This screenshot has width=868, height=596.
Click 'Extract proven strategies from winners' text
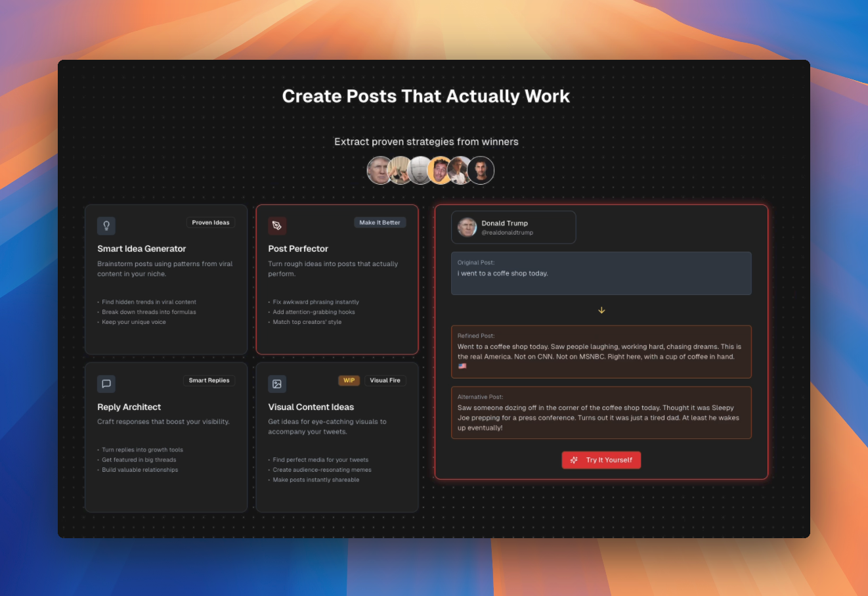(426, 141)
